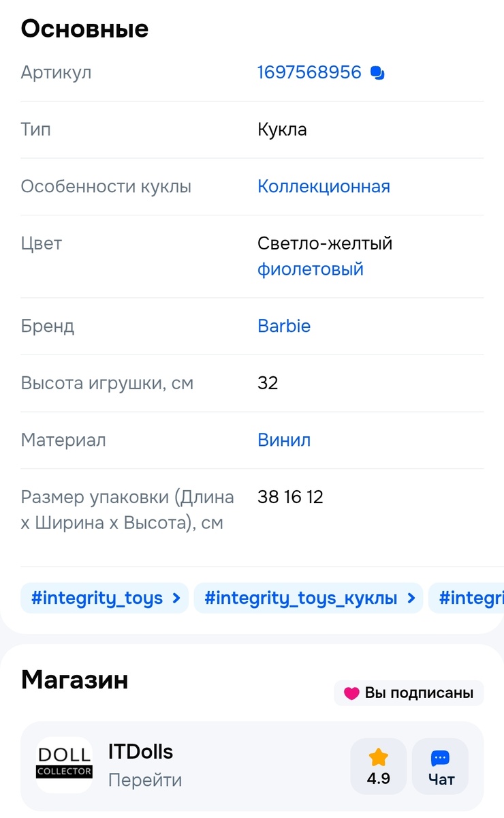The height and width of the screenshot is (818, 504).
Task: Click the фиолетовый color link
Action: (310, 269)
